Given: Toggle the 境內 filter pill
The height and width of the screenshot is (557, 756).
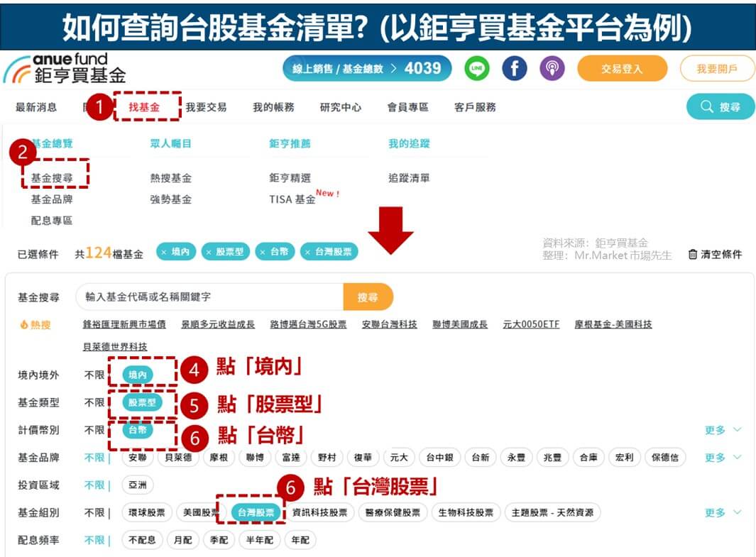Looking at the screenshot, I should [138, 375].
